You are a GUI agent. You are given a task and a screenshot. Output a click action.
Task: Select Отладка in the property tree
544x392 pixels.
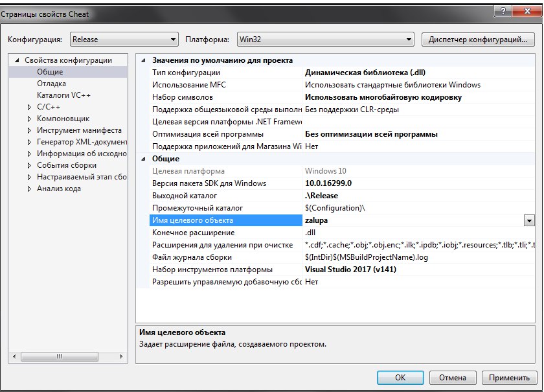(51, 84)
